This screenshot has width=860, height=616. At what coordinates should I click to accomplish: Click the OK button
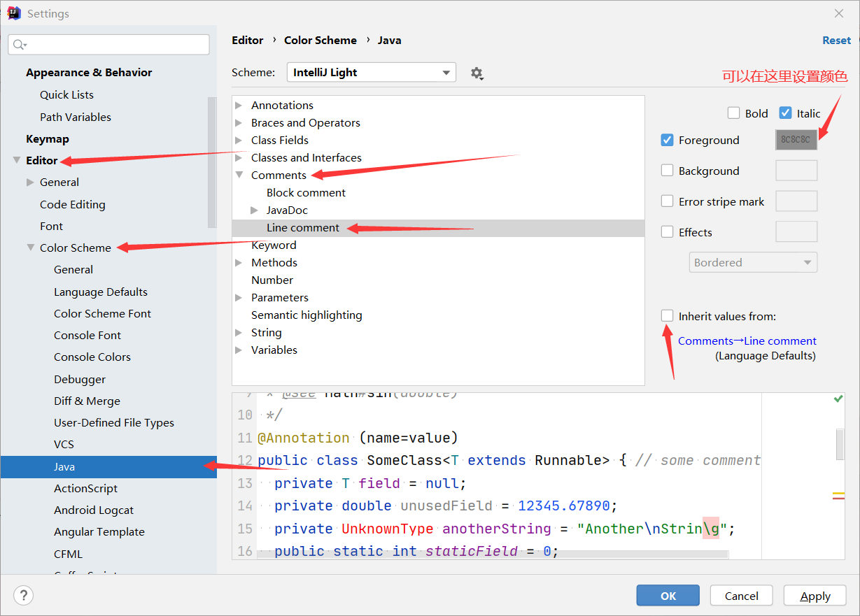pyautogui.click(x=668, y=596)
